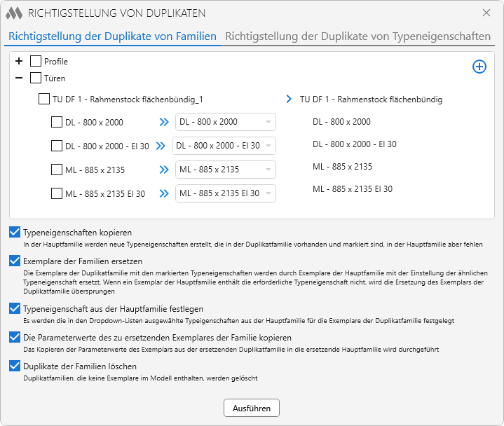
Task: Click the blue plus circle add icon
Action: coord(479,67)
